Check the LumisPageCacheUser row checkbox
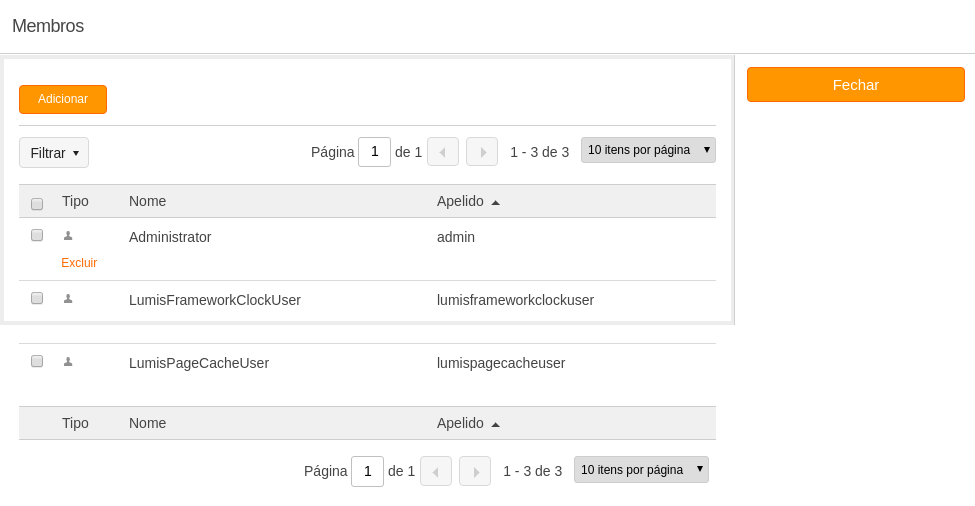The width and height of the screenshot is (975, 506). tap(37, 361)
